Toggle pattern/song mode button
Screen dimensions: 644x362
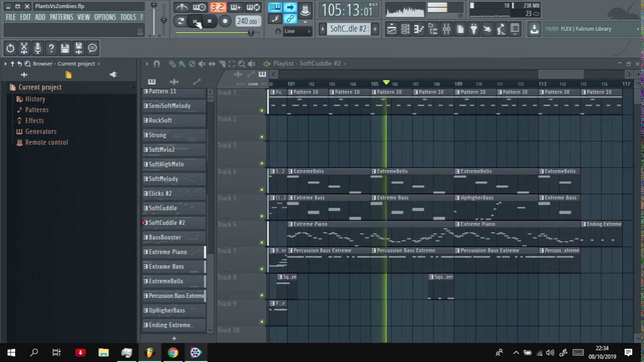pyautogui.click(x=181, y=21)
